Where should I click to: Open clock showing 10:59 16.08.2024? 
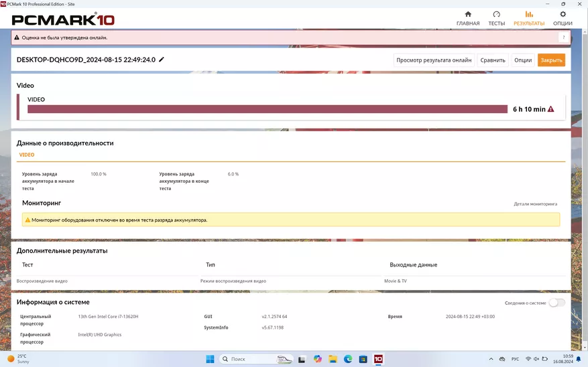(563, 359)
